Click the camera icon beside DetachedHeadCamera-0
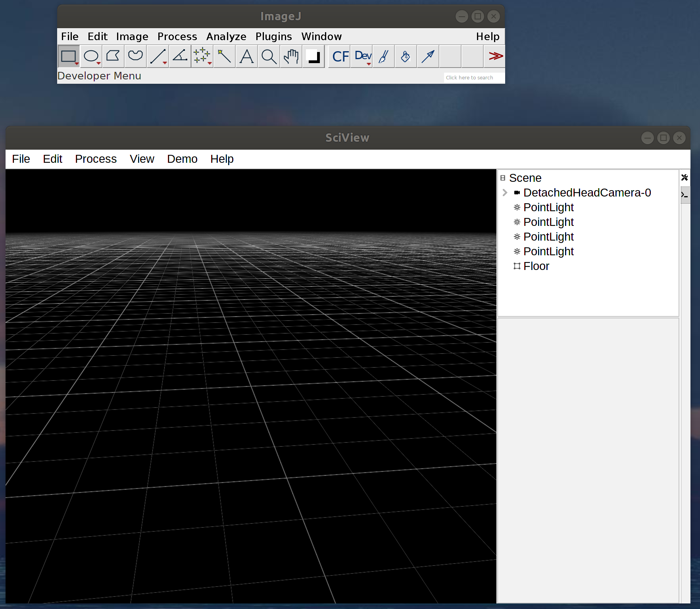This screenshot has height=609, width=700. pyautogui.click(x=517, y=193)
